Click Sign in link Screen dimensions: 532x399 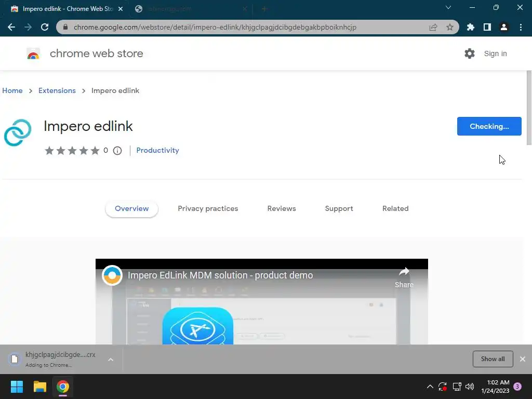pos(495,54)
